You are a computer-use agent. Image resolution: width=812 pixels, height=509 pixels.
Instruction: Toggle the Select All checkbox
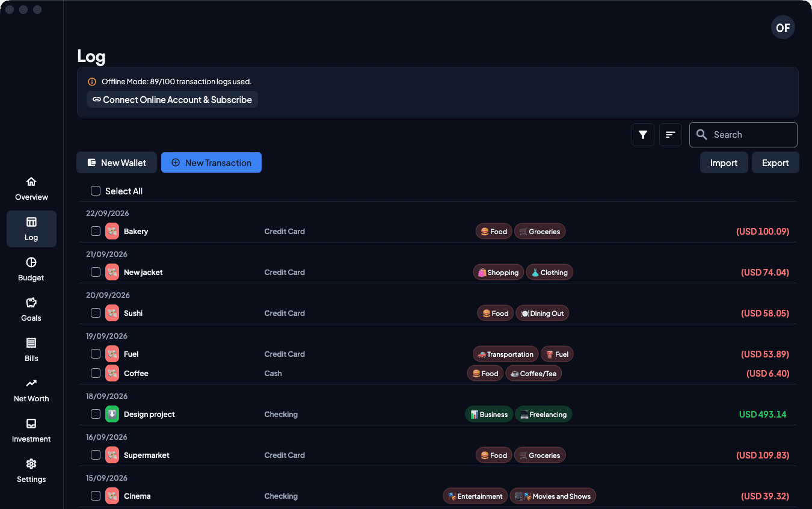96,191
